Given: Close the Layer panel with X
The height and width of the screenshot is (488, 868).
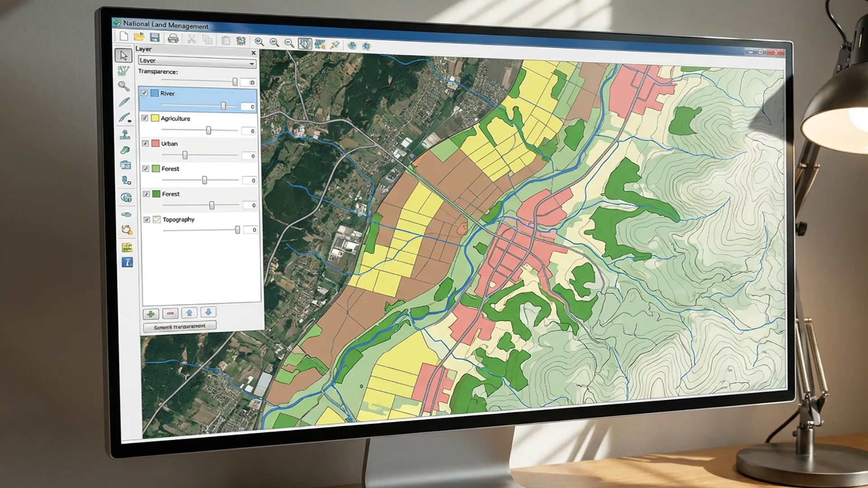Looking at the screenshot, I should 254,53.
